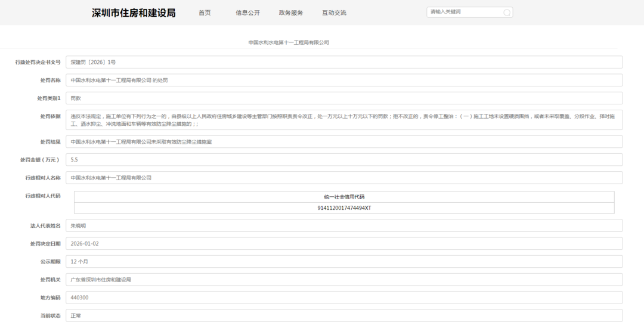This screenshot has height=325, width=644.
Task: Click the 法人代表姓名 field 朱晓明
Action: (343, 226)
